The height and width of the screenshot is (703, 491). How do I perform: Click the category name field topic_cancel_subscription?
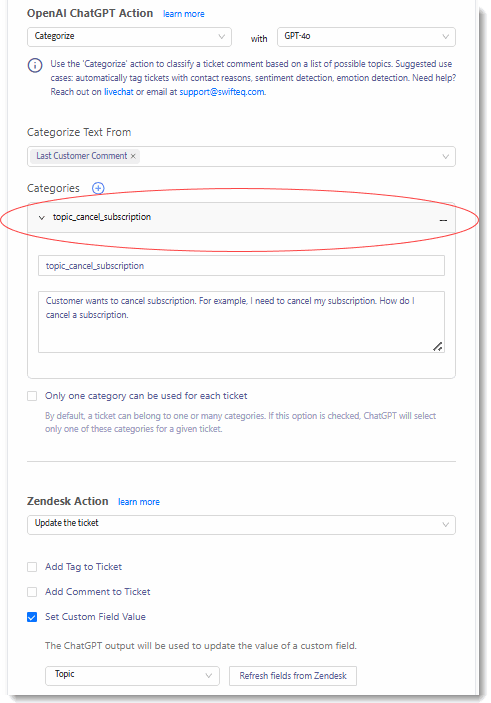241,266
